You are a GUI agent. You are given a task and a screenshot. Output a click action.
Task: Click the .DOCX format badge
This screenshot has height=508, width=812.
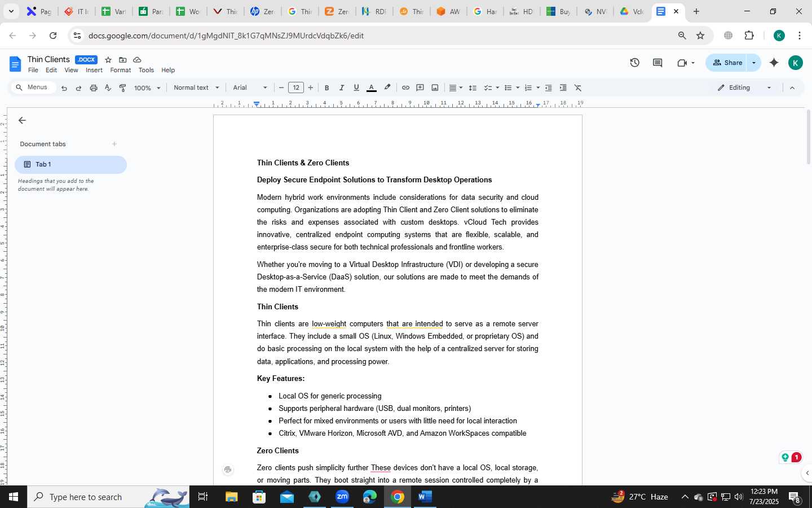pos(86,60)
